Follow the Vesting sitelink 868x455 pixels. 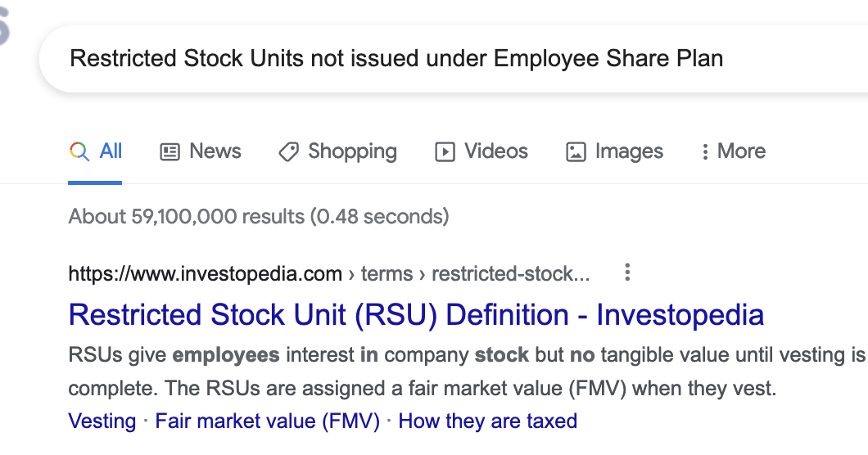coord(102,421)
